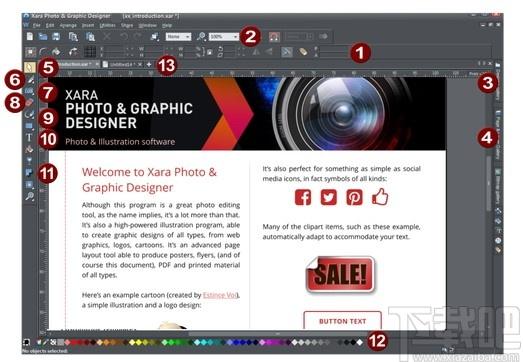Pick the Transparency wine-glass tool
Screen dimensions: 523x362
[29, 161]
